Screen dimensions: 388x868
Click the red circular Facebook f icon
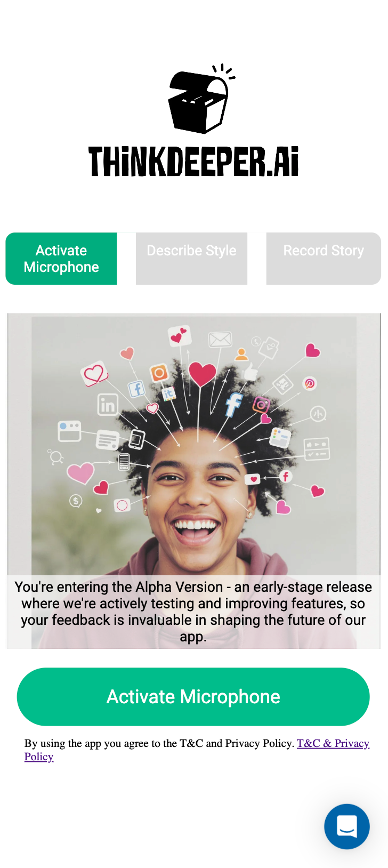[285, 476]
